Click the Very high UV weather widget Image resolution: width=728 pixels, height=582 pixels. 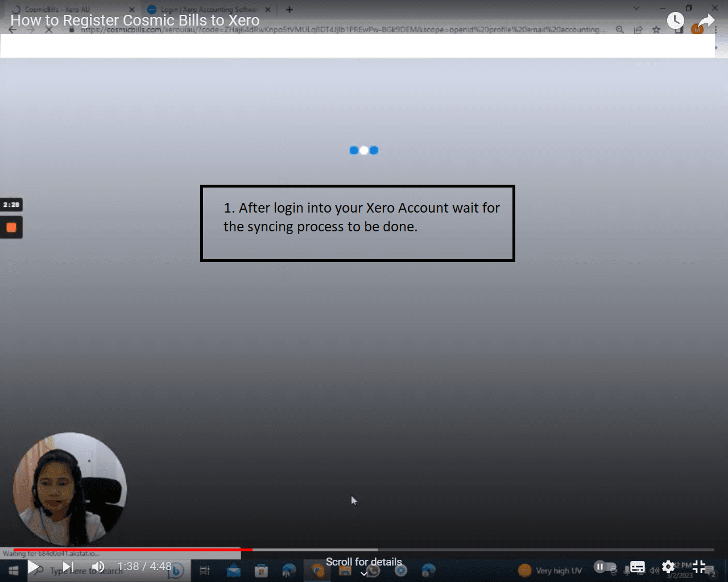click(x=551, y=571)
